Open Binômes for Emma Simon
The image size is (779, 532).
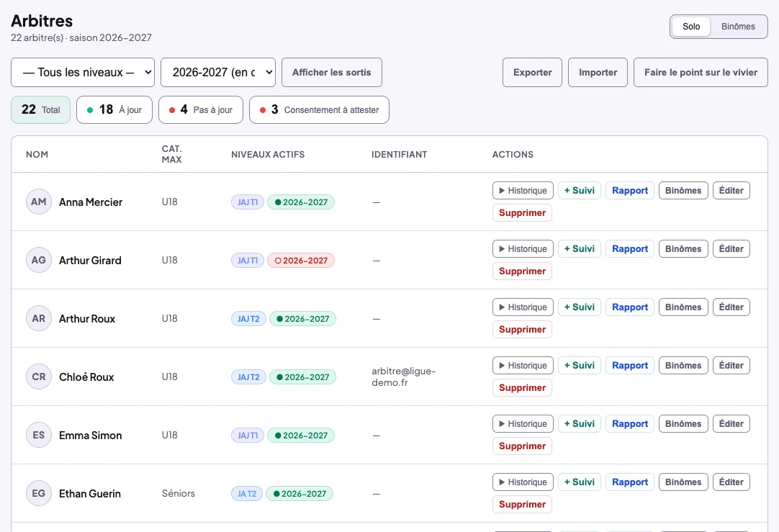pyautogui.click(x=683, y=424)
